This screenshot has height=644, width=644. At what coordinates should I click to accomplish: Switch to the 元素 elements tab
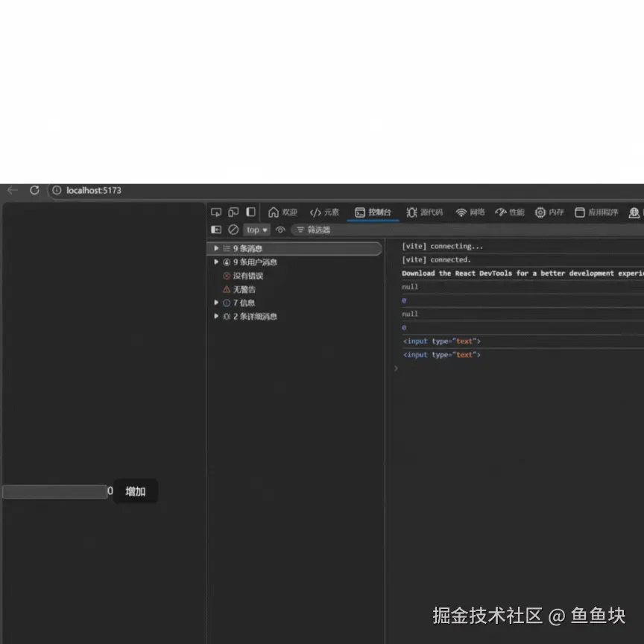click(x=324, y=212)
